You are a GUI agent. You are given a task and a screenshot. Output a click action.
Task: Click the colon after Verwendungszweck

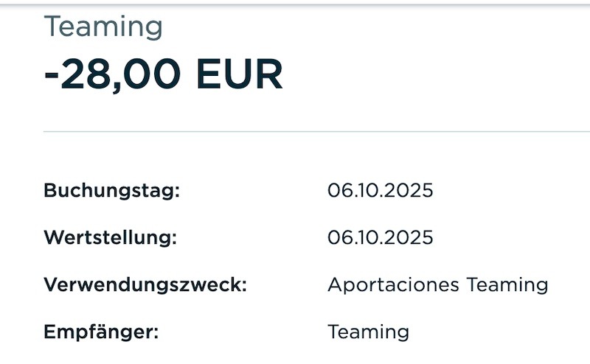click(x=243, y=286)
